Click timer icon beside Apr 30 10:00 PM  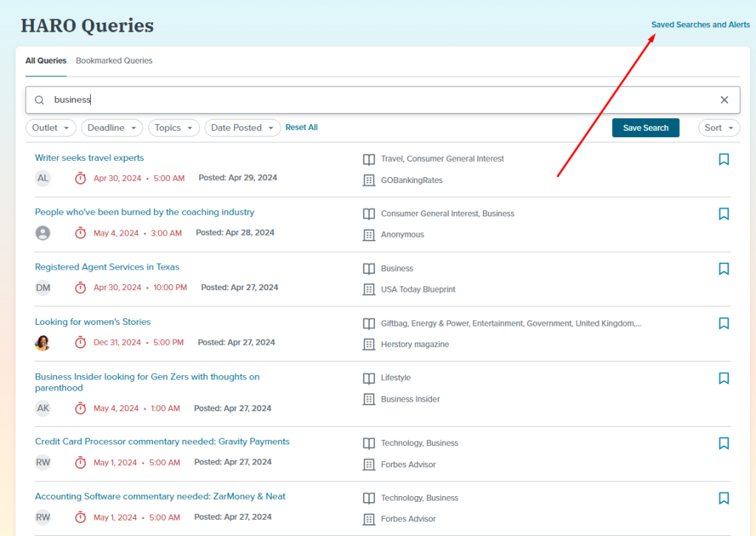(x=80, y=288)
